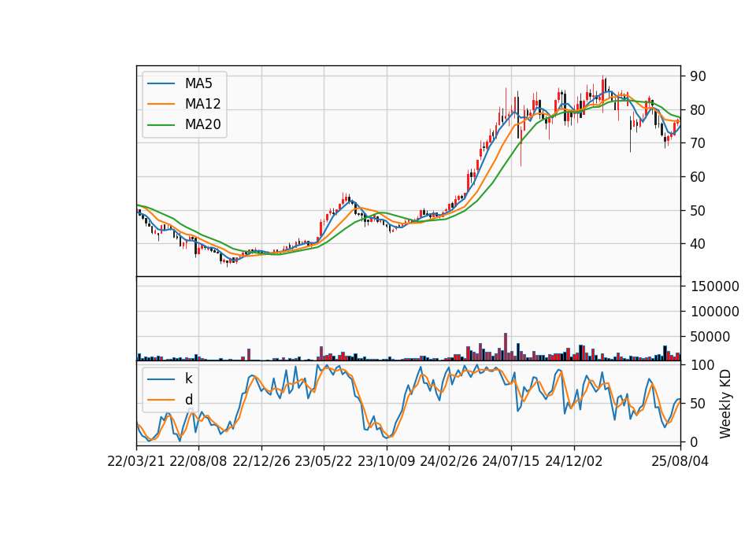Click the green MA20 legend line sample

[161, 124]
